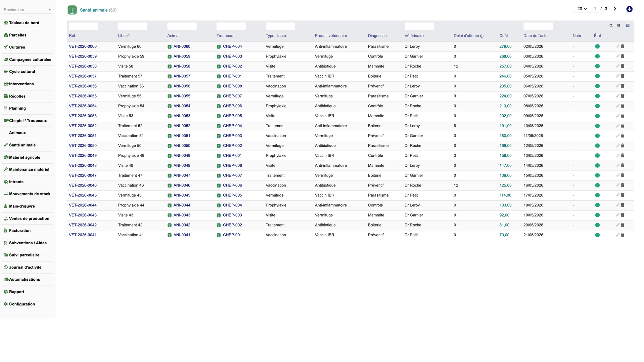Click the Libellé filter input field

click(132, 26)
